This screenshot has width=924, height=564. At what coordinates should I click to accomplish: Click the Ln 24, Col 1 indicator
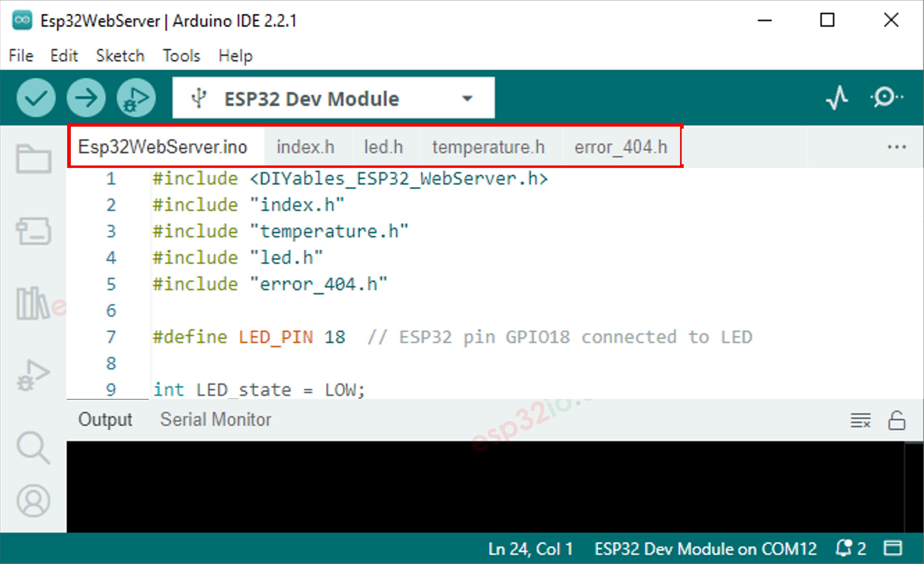pyautogui.click(x=531, y=549)
